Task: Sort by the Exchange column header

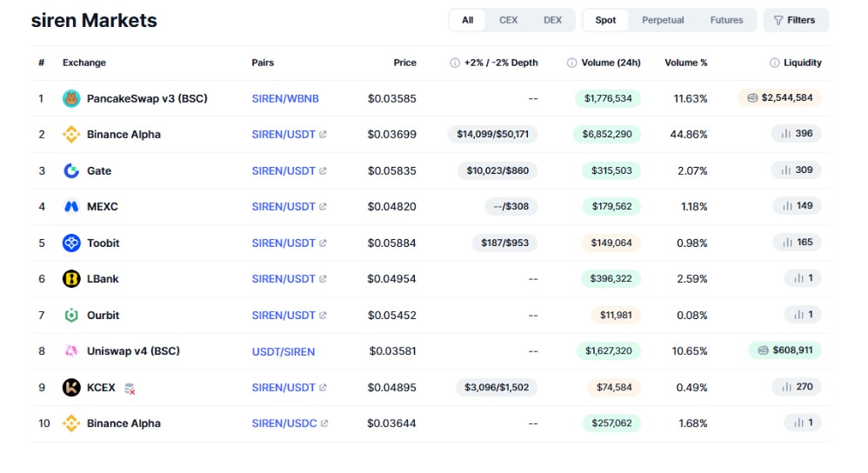Action: (x=84, y=63)
